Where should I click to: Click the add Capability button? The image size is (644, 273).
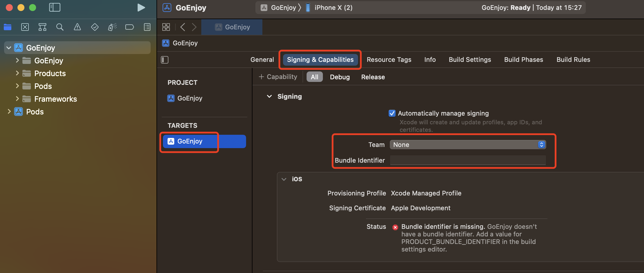278,77
